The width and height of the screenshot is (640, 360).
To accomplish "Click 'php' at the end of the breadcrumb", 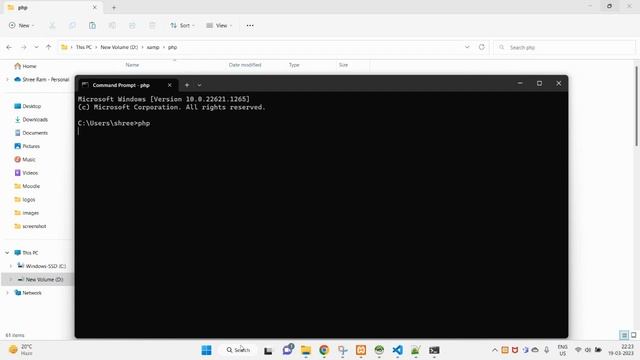I will pyautogui.click(x=173, y=47).
